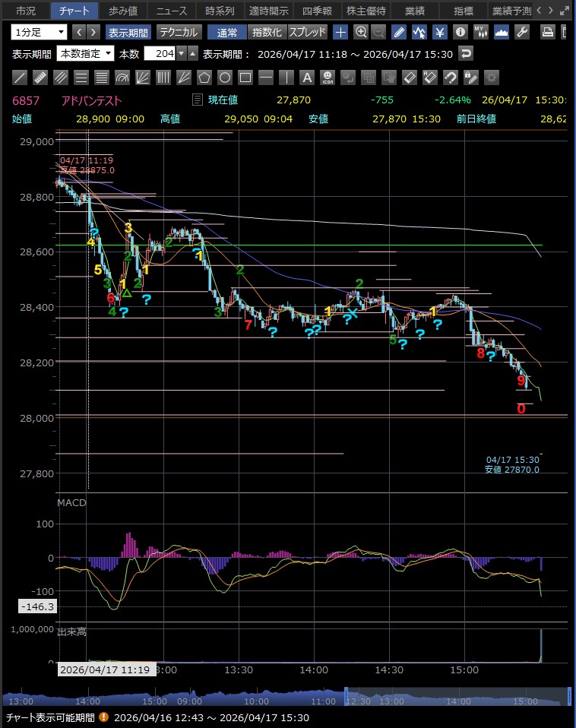This screenshot has height=728, width=576.
Task: Open the wrench settings icon
Action: [522, 32]
